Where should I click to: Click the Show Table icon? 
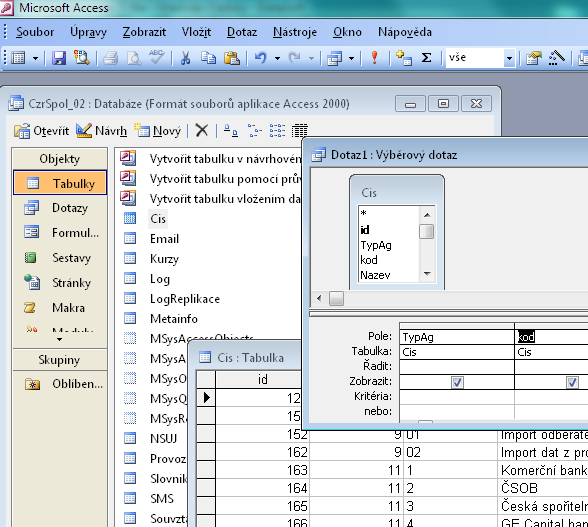point(404,58)
